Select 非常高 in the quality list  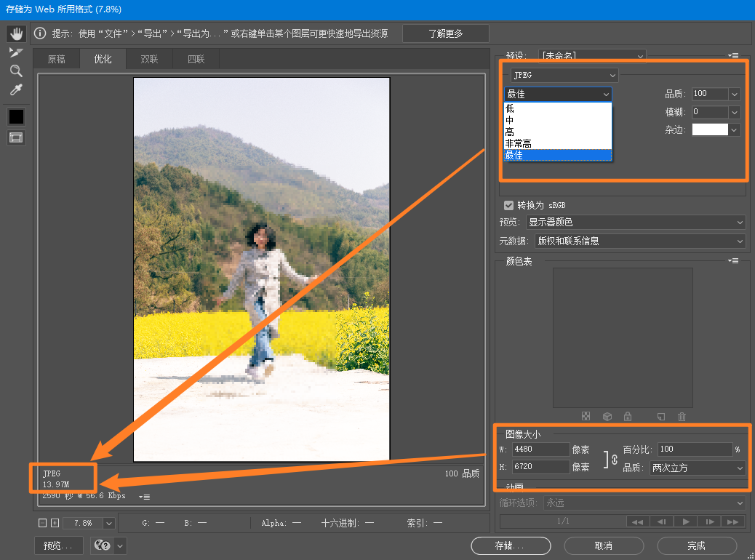coord(558,143)
